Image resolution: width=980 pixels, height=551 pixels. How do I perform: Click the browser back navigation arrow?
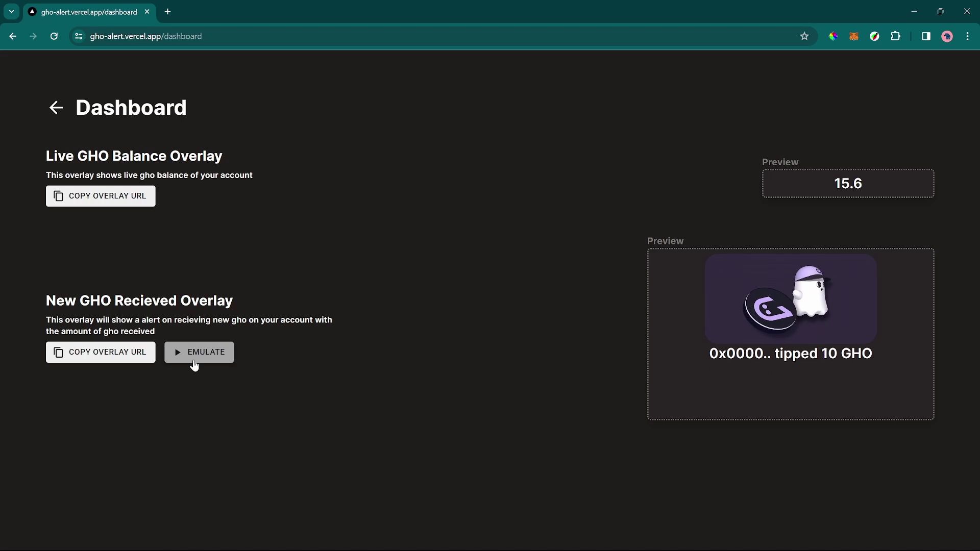13,36
